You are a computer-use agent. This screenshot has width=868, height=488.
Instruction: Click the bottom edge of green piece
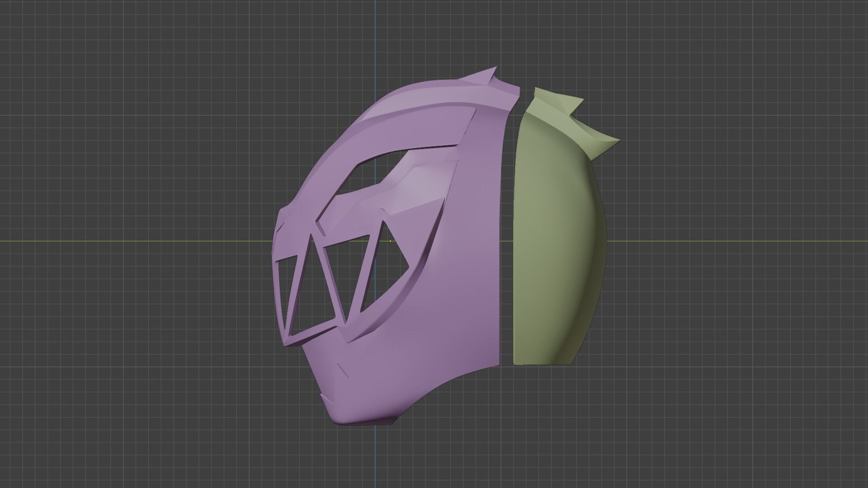click(x=542, y=363)
